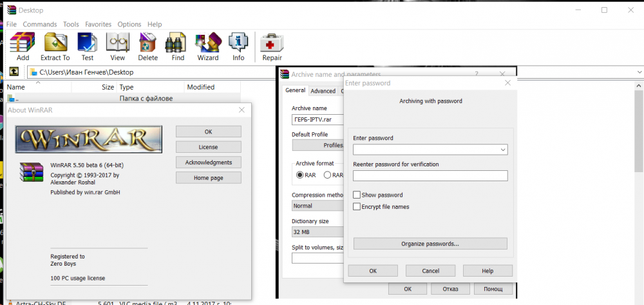Select the RAR archive format radio
This screenshot has width=644, height=305.
click(299, 175)
